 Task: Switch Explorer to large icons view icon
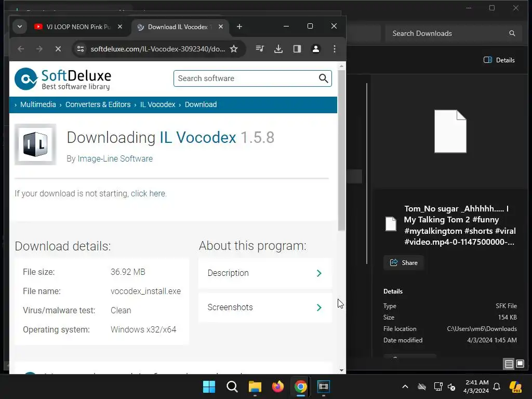pyautogui.click(x=520, y=364)
